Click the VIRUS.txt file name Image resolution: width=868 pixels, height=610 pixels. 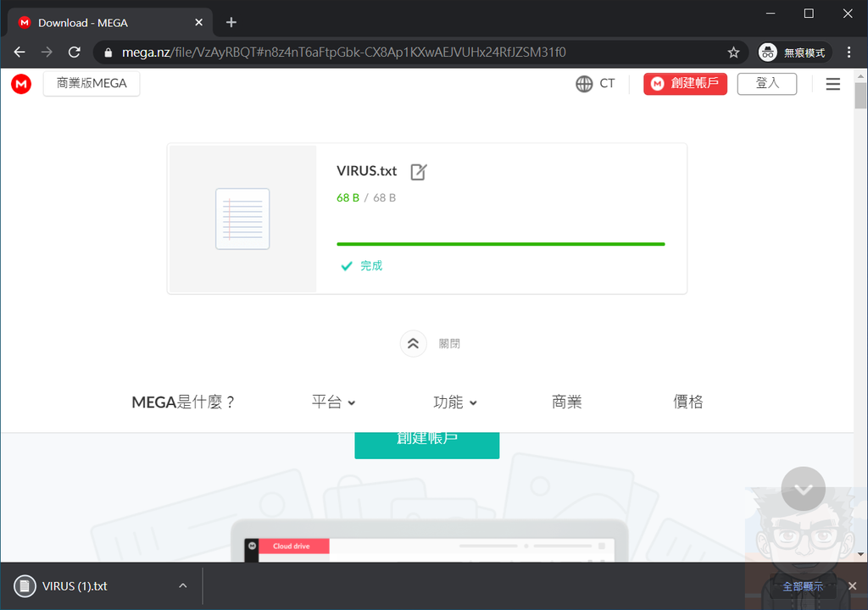tap(366, 171)
